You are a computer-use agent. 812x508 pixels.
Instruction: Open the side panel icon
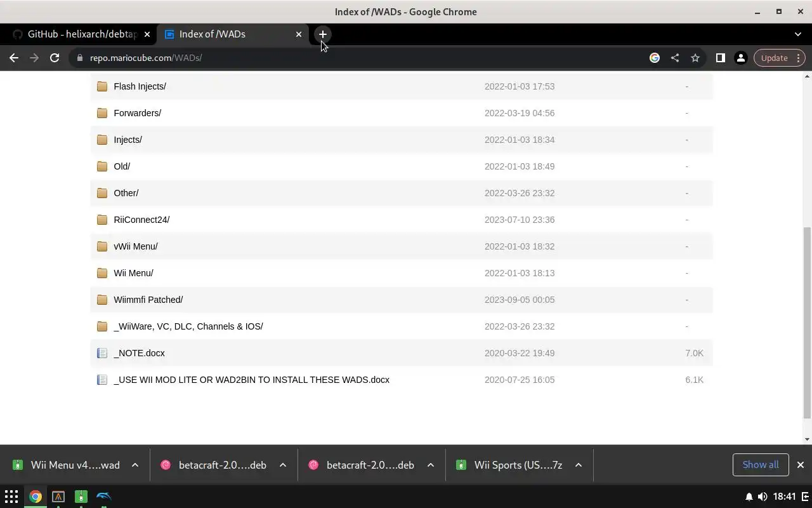point(721,58)
